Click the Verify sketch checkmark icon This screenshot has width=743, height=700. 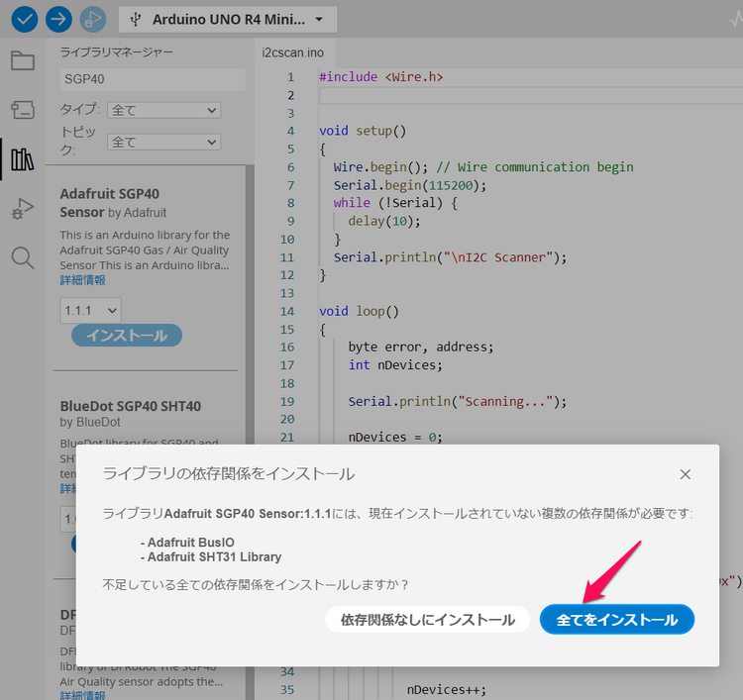click(21, 19)
